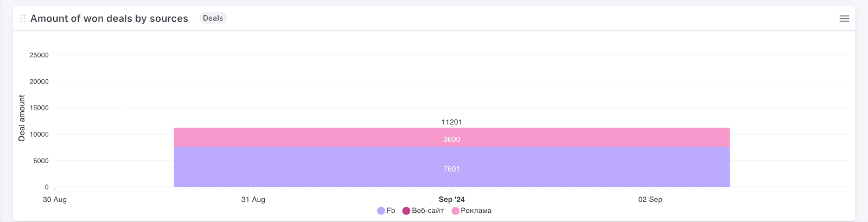Click the widget drag handle icon

pos(23,18)
